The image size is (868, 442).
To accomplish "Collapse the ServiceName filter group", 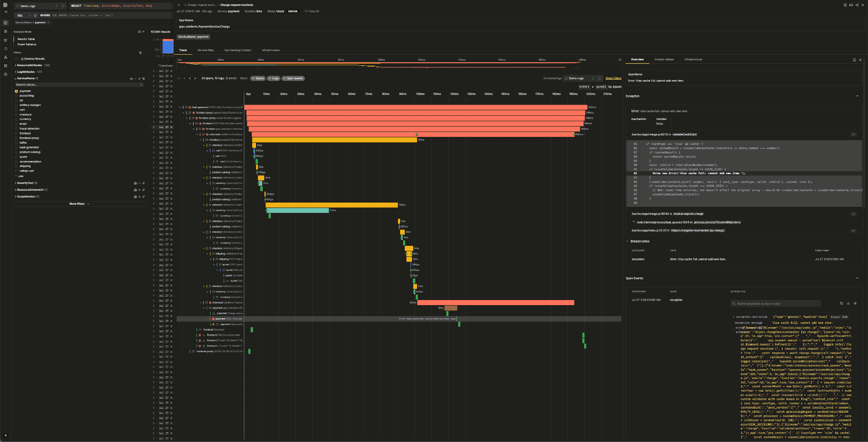I will 26,78.
